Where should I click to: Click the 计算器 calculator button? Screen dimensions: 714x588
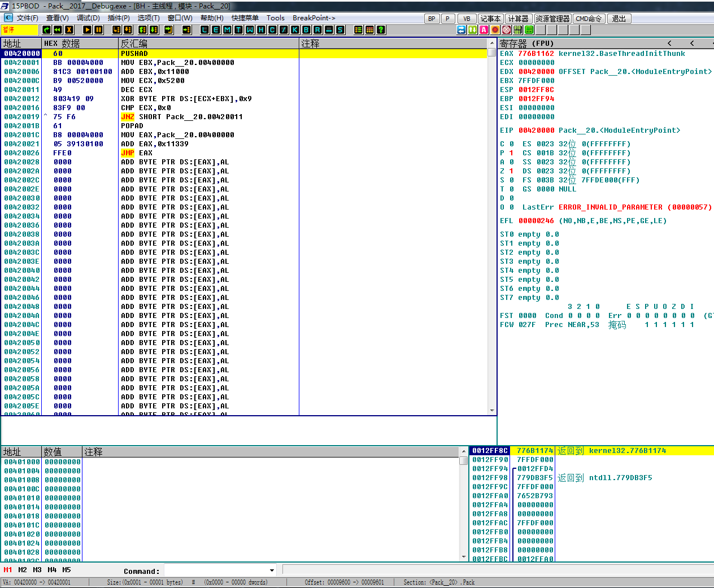[x=518, y=19]
